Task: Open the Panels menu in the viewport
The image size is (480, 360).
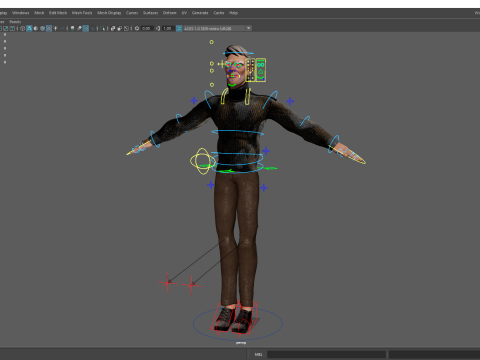Action: pyautogui.click(x=15, y=22)
